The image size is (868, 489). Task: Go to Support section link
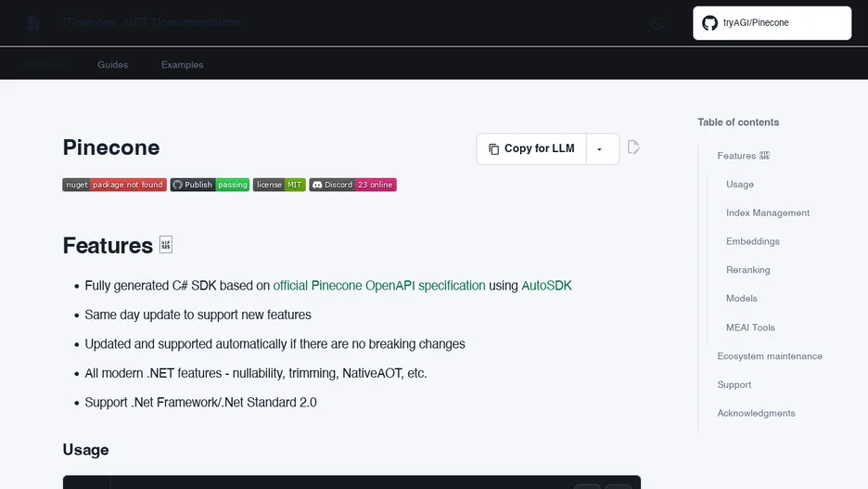point(734,384)
